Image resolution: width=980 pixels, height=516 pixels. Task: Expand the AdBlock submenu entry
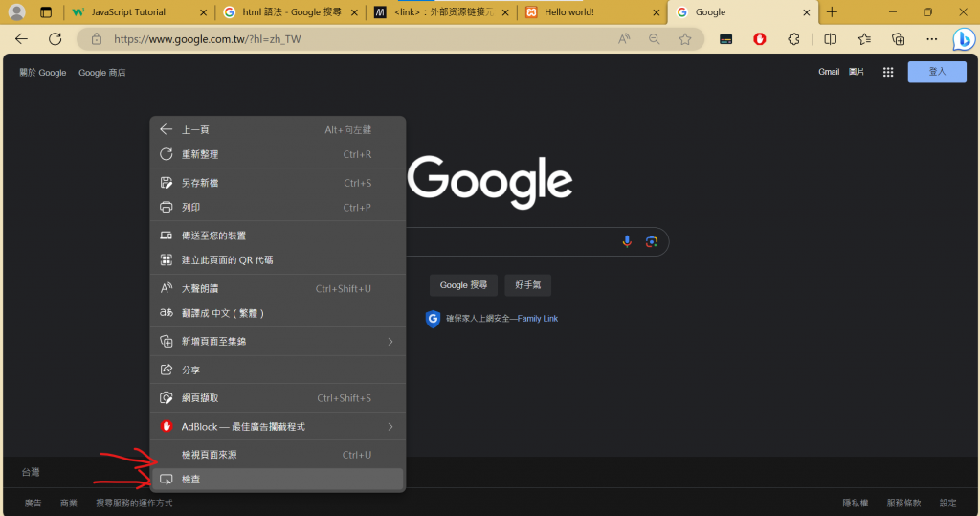click(278, 427)
